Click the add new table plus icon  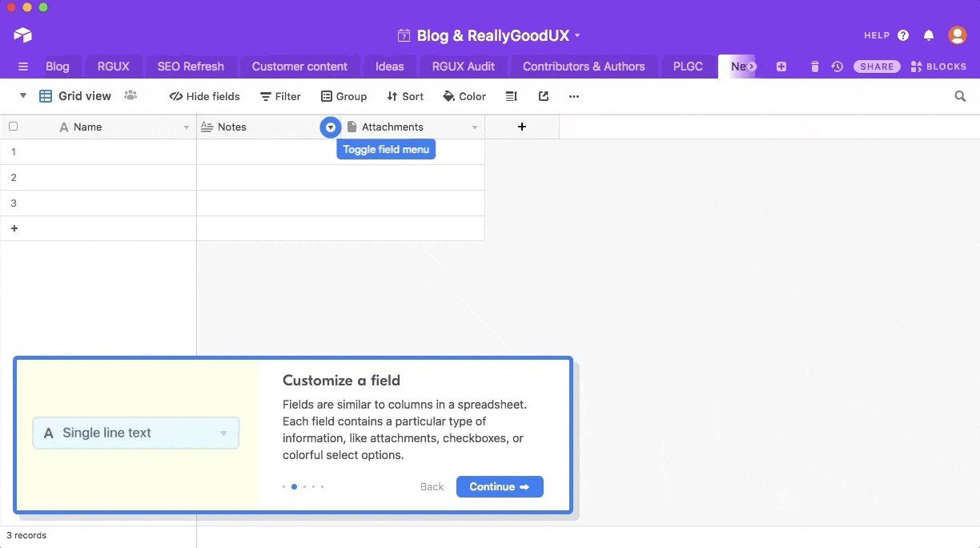[x=781, y=66]
